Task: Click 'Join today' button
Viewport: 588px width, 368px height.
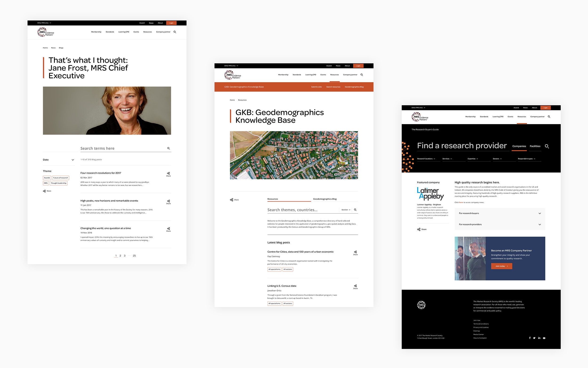Action: [x=501, y=266]
